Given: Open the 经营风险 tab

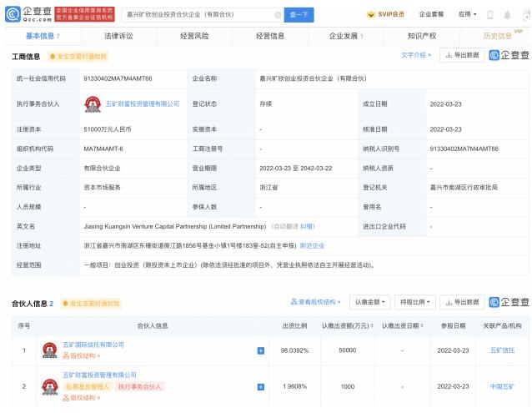Looking at the screenshot, I should [x=194, y=36].
